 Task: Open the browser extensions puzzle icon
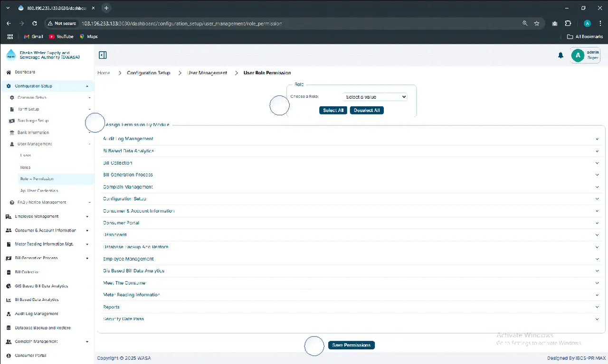pyautogui.click(x=568, y=23)
